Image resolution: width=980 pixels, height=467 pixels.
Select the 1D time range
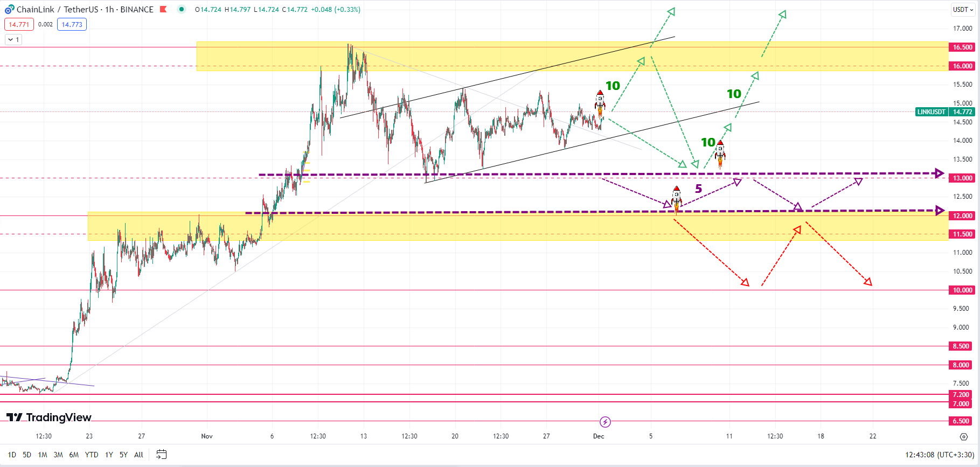(12, 455)
